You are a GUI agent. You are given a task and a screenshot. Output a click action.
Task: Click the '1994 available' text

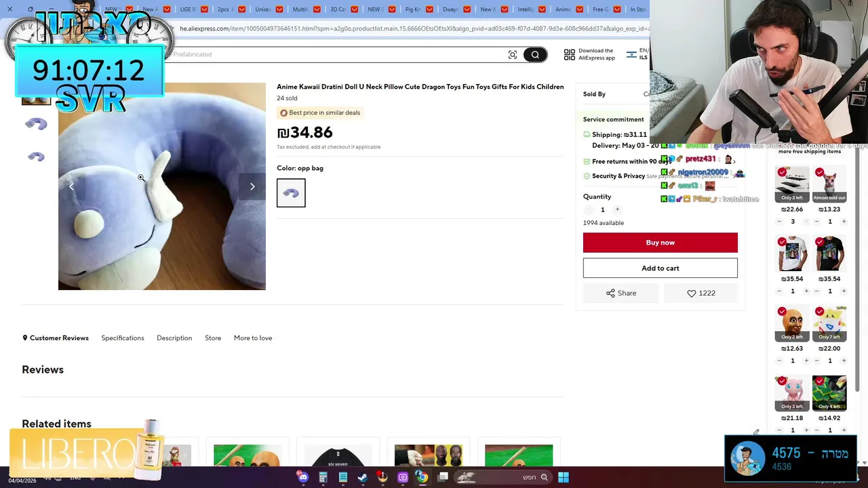[x=604, y=223]
